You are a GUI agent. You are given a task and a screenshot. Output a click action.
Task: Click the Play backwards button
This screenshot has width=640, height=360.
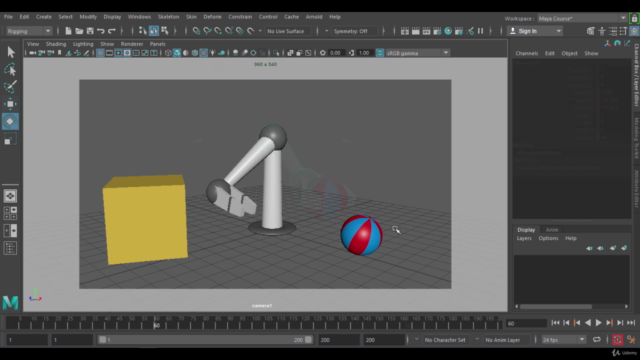click(588, 323)
